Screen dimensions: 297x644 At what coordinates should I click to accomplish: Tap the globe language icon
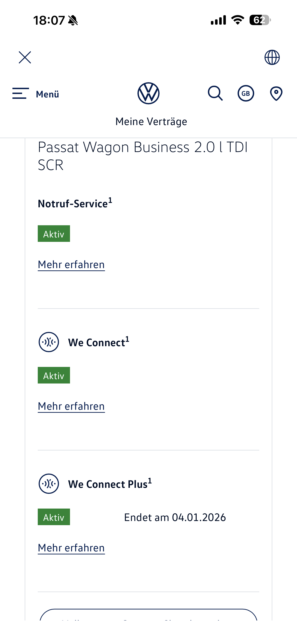pos(272,57)
